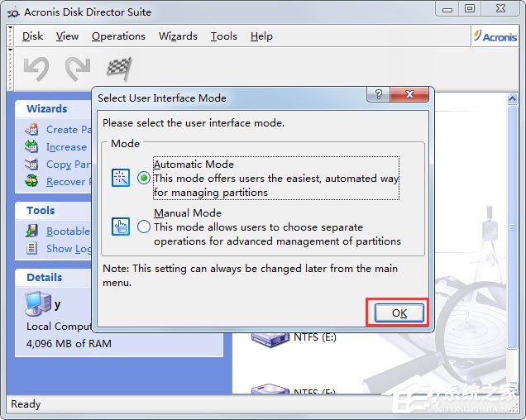
Task: Click the local computer icon in Details
Action: click(37, 304)
